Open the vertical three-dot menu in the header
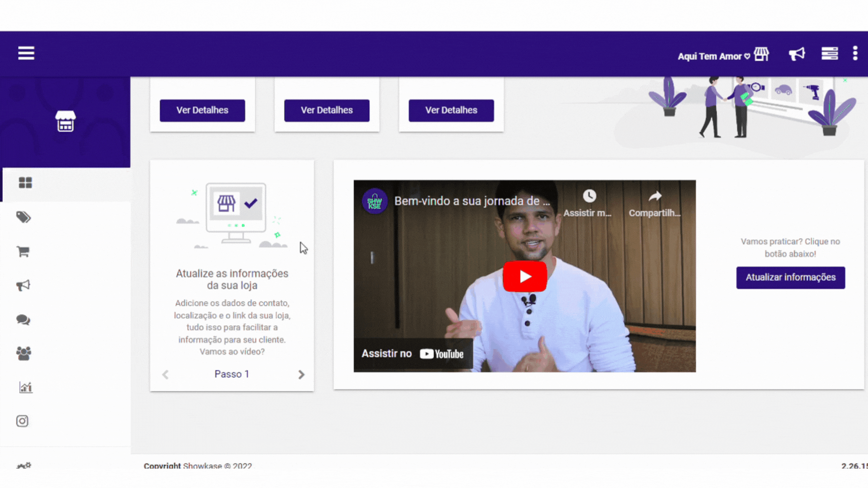 tap(855, 53)
